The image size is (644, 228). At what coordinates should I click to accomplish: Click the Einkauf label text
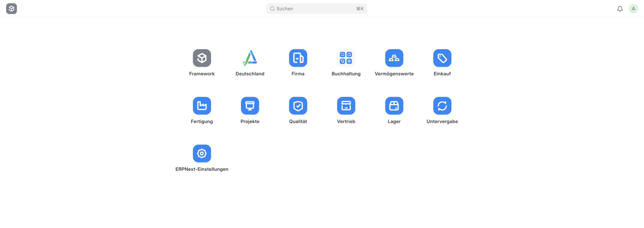pyautogui.click(x=442, y=74)
